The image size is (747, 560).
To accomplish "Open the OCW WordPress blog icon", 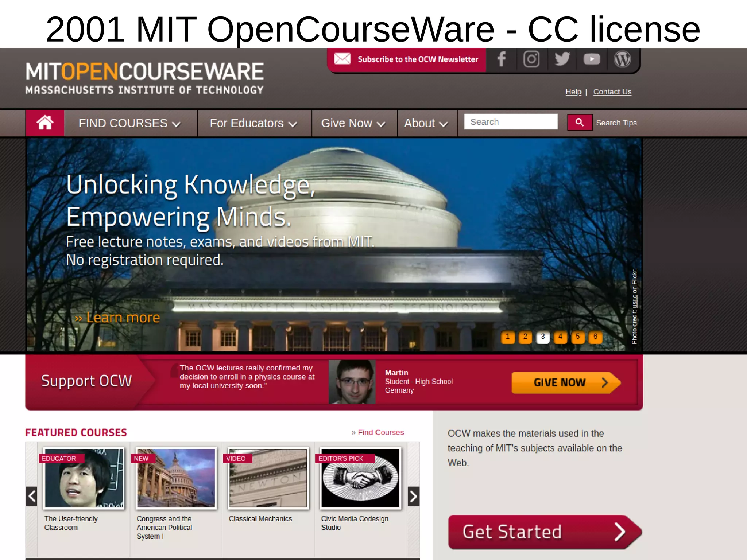I will tap(622, 59).
